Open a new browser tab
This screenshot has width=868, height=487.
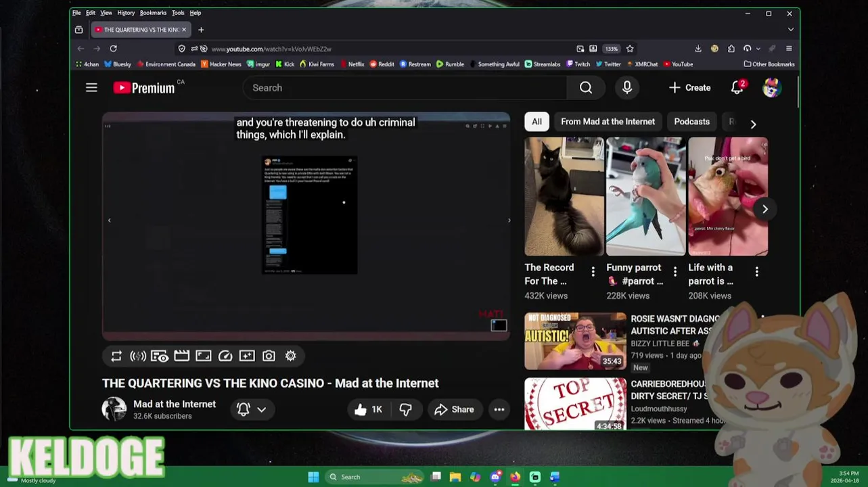[x=201, y=30]
